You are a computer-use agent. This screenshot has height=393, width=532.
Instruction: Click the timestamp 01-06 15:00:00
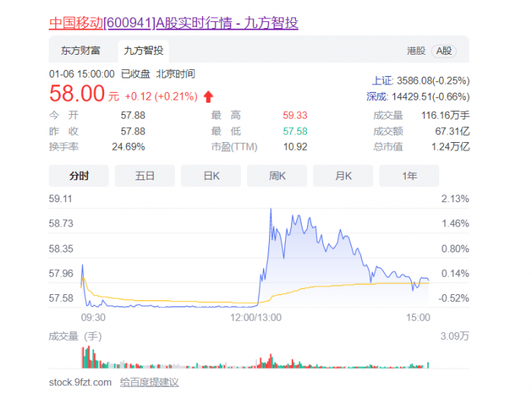point(82,74)
